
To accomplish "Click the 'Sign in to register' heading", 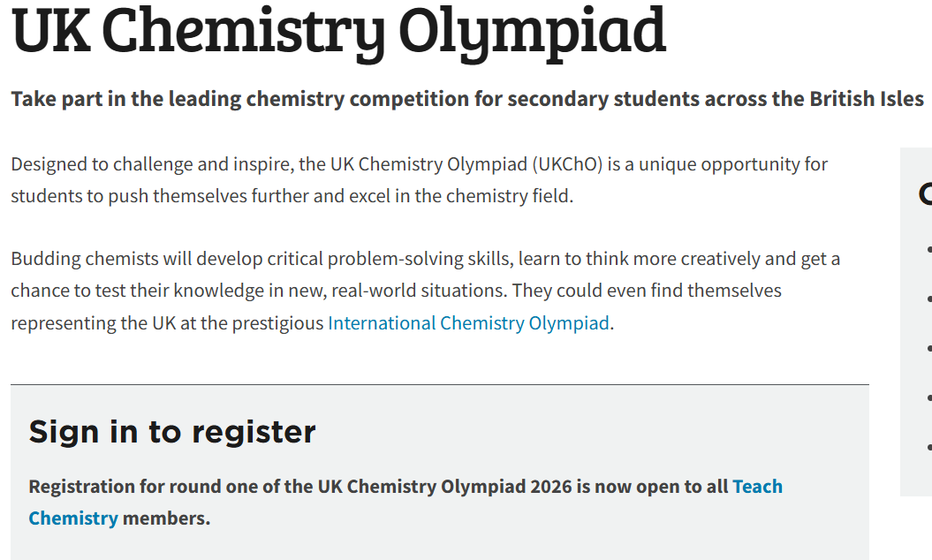I will coord(172,432).
